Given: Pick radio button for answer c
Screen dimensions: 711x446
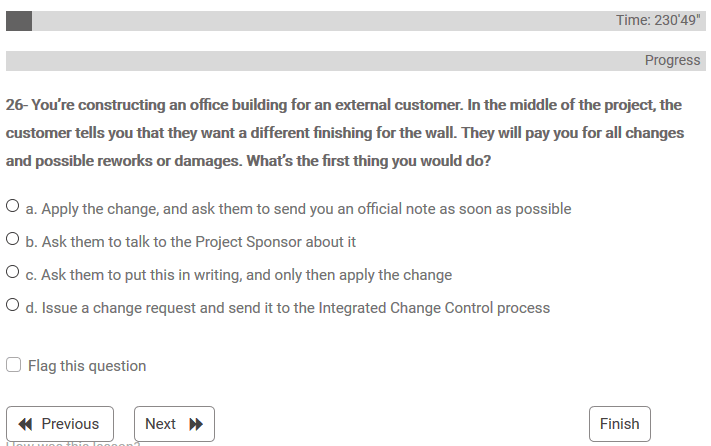Looking at the screenshot, I should (13, 272).
